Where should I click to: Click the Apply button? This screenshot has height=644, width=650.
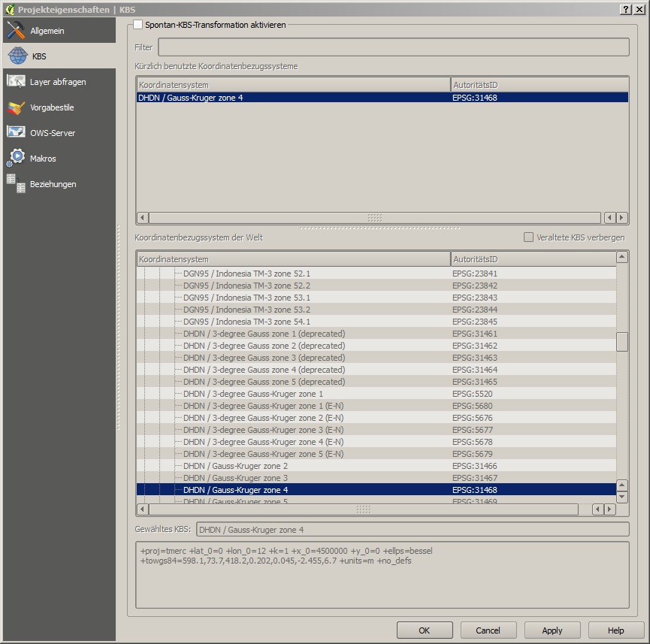[x=552, y=630]
